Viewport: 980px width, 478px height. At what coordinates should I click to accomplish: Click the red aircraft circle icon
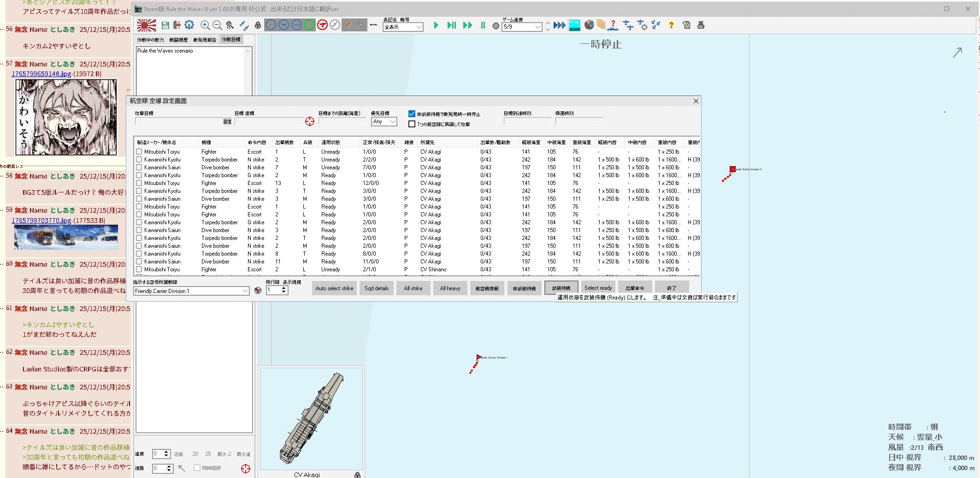pyautogui.click(x=322, y=25)
